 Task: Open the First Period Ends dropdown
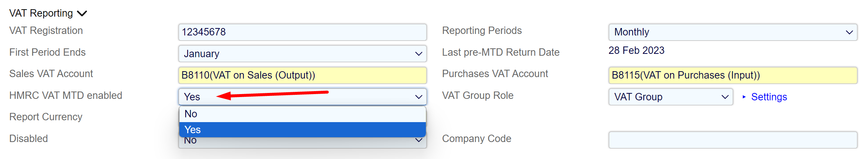coord(302,54)
